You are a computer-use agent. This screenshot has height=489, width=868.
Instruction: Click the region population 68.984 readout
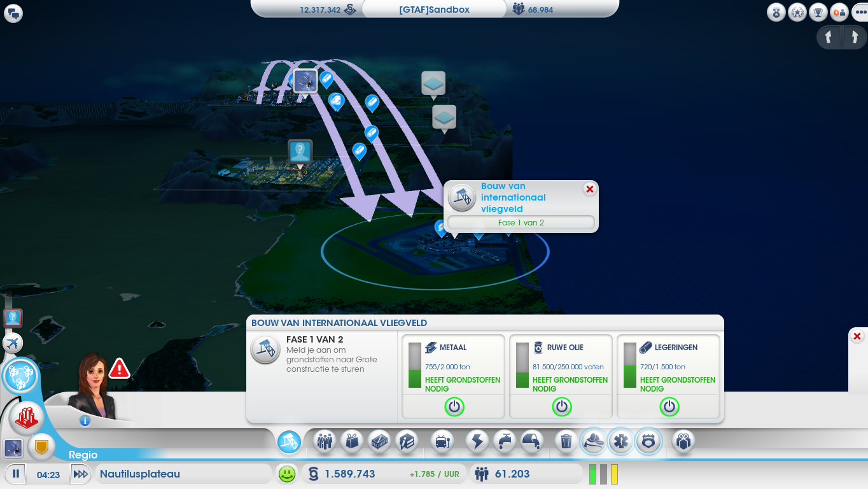click(533, 10)
